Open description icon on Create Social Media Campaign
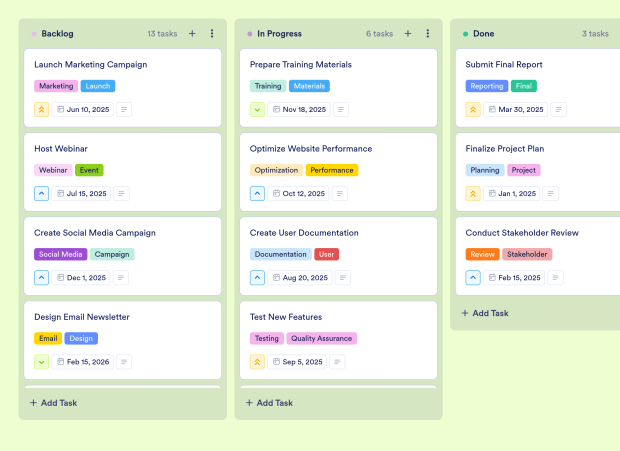 click(121, 278)
